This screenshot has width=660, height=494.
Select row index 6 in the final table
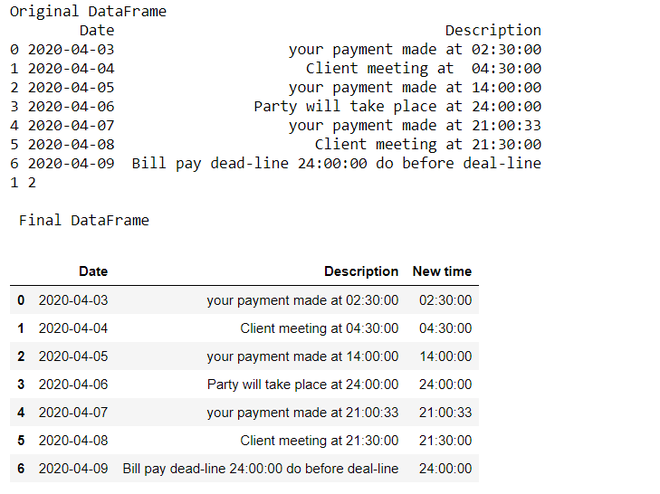[21, 468]
